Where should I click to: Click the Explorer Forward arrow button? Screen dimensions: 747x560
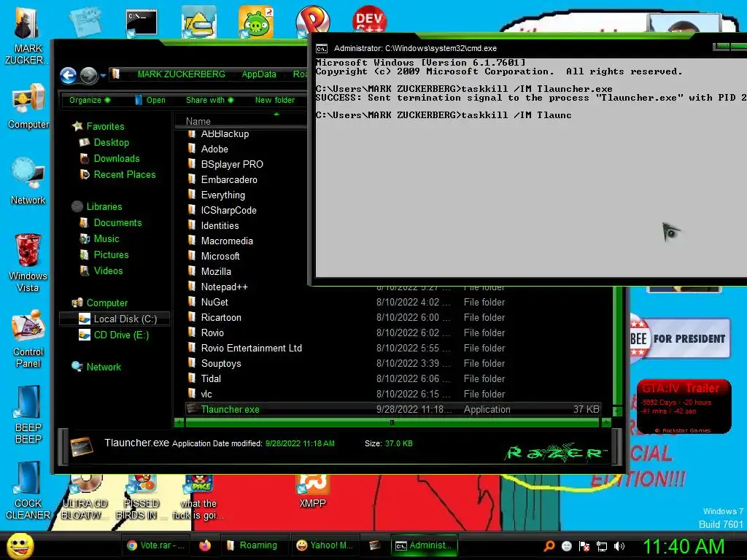[x=88, y=75]
